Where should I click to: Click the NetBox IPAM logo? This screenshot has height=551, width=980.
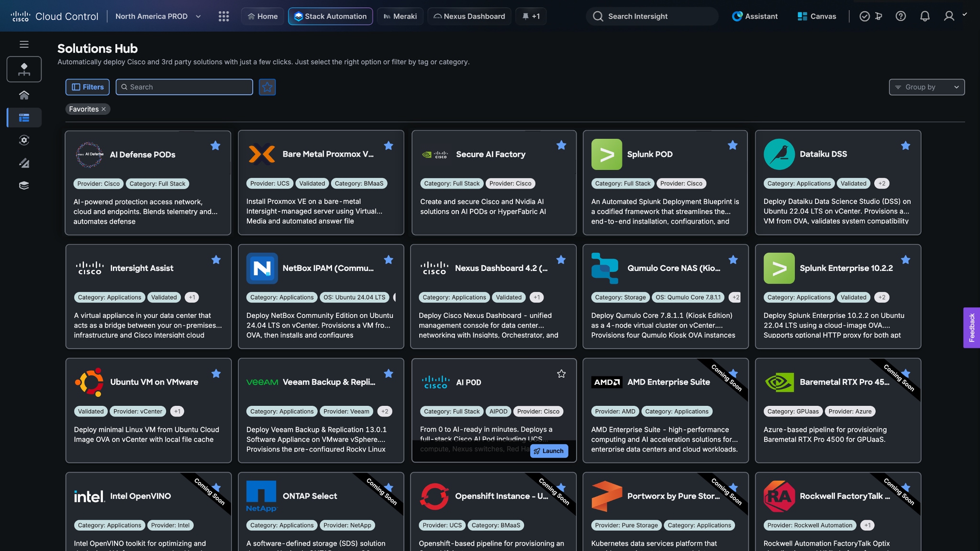click(262, 268)
